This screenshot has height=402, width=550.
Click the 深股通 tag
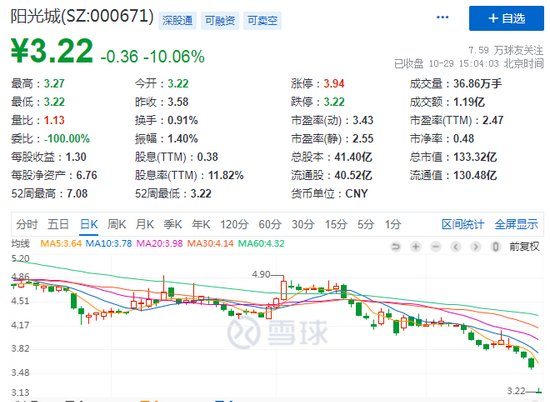pos(177,21)
